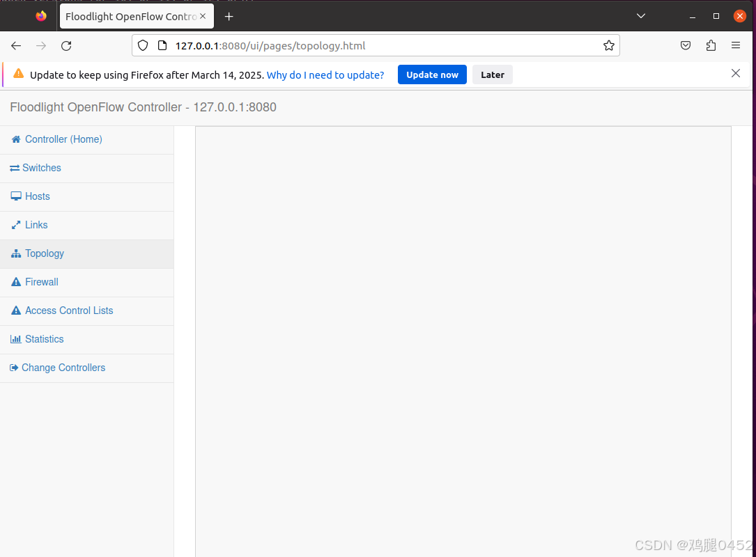
Task: Open the Pocket save icon
Action: pos(686,46)
